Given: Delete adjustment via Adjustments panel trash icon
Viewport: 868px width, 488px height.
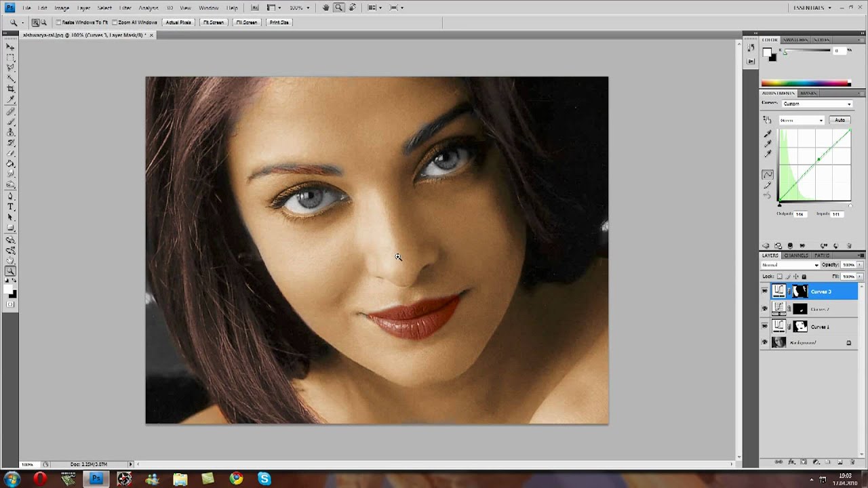Looking at the screenshot, I should pyautogui.click(x=848, y=246).
